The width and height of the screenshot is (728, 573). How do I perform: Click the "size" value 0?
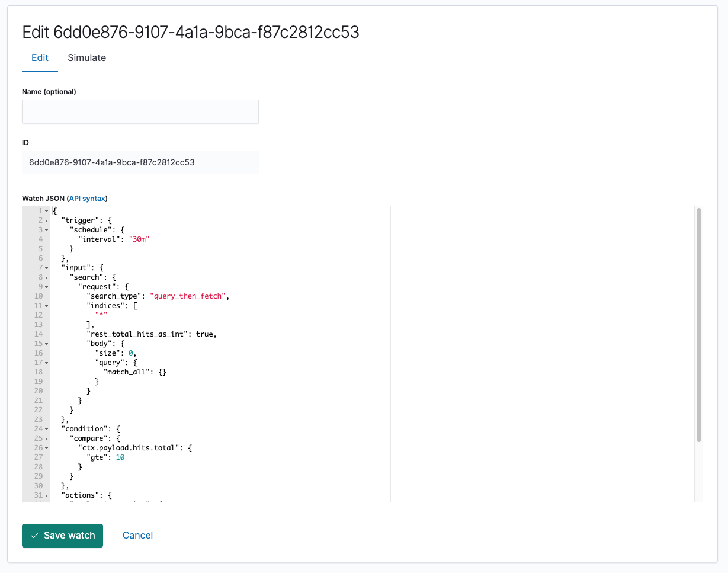coord(131,353)
